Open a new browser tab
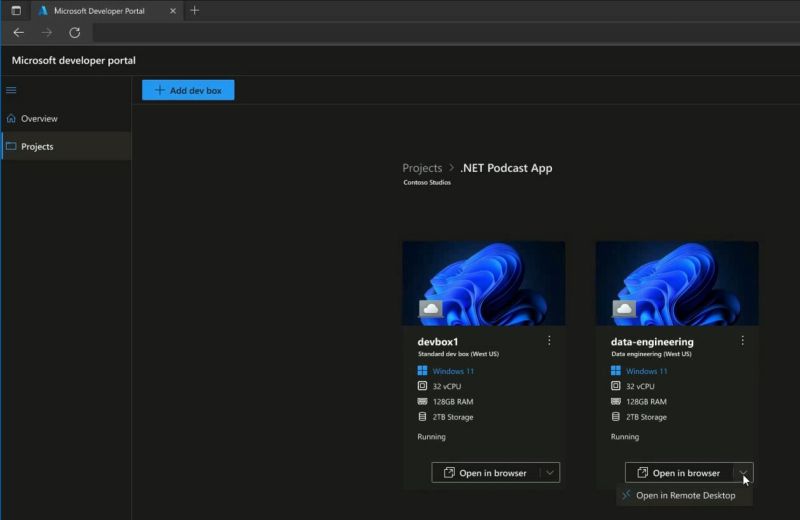Screen dimensions: 800x520 click(194, 10)
